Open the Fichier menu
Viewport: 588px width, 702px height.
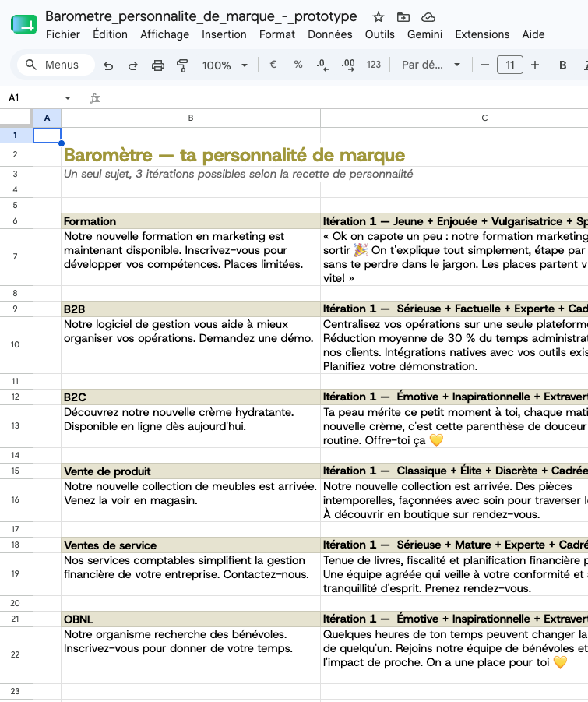(x=63, y=34)
